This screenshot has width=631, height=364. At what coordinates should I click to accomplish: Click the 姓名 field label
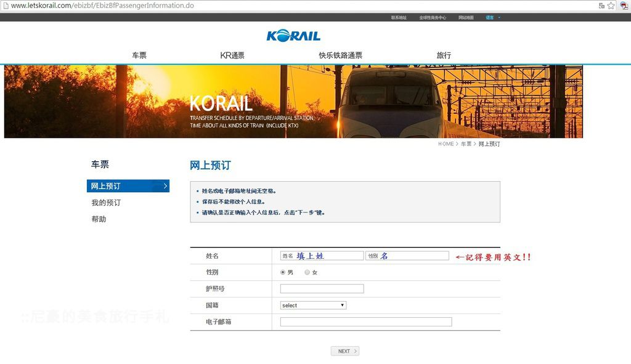[x=212, y=256]
